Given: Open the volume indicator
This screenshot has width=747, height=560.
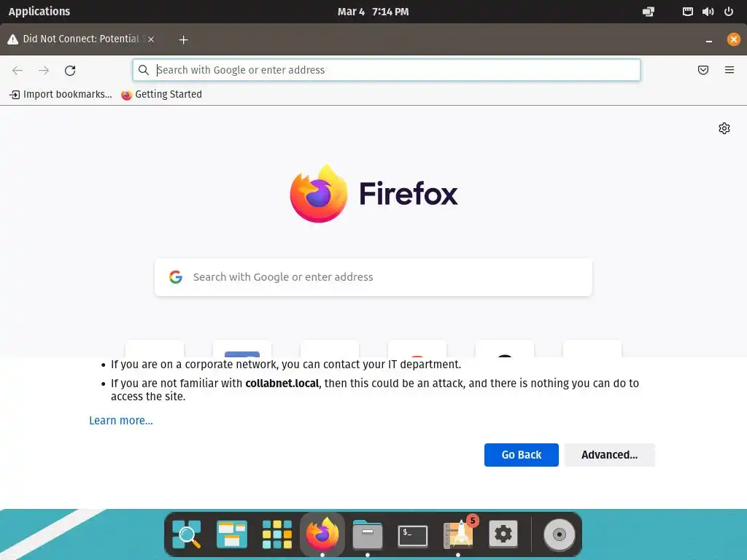Looking at the screenshot, I should [x=708, y=12].
